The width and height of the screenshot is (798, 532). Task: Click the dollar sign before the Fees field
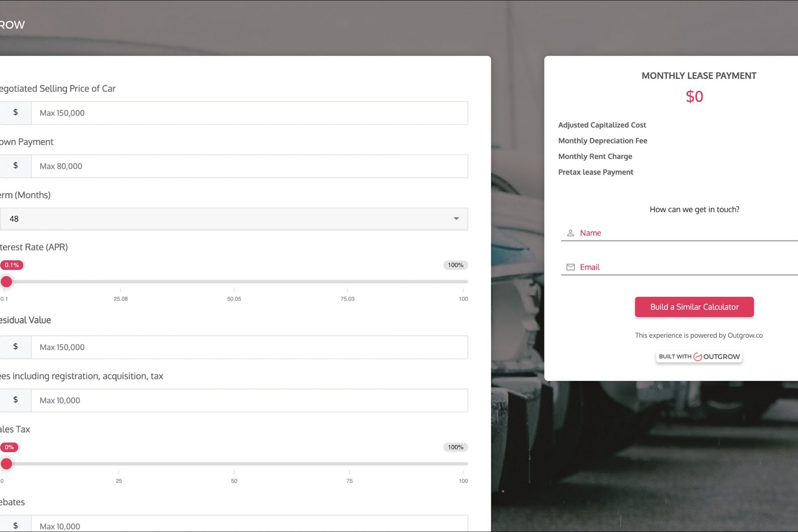tap(16, 400)
